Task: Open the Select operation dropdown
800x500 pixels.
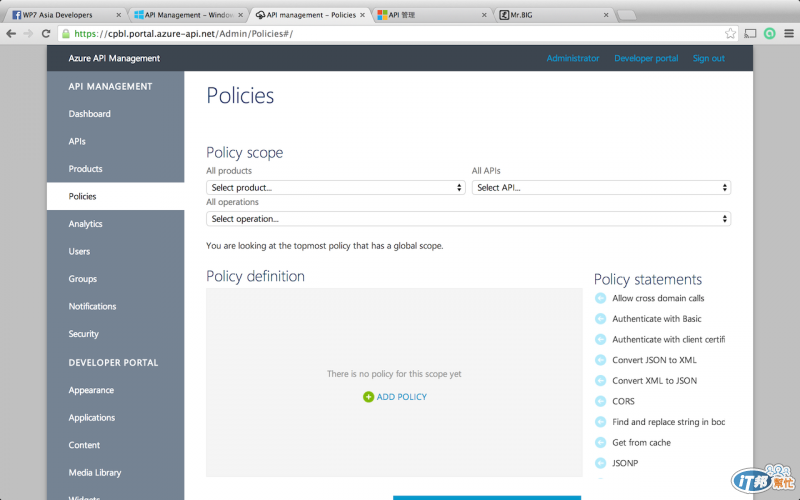Action: coord(468,219)
